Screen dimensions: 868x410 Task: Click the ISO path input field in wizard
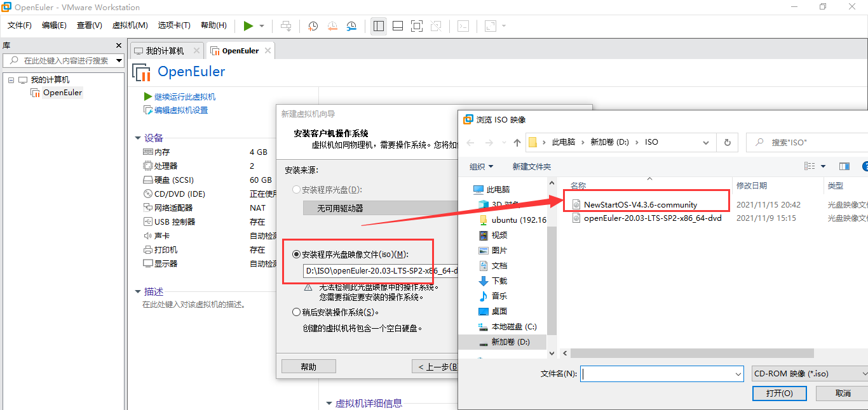380,271
